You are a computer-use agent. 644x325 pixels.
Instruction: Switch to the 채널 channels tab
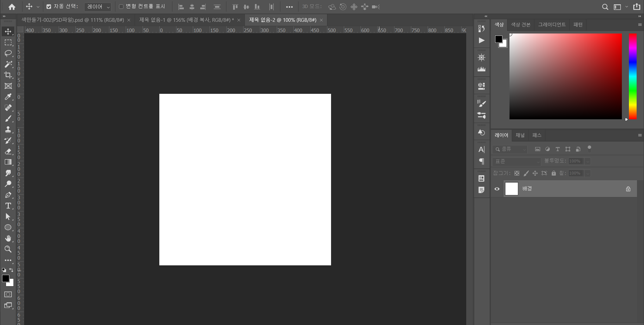(x=520, y=135)
